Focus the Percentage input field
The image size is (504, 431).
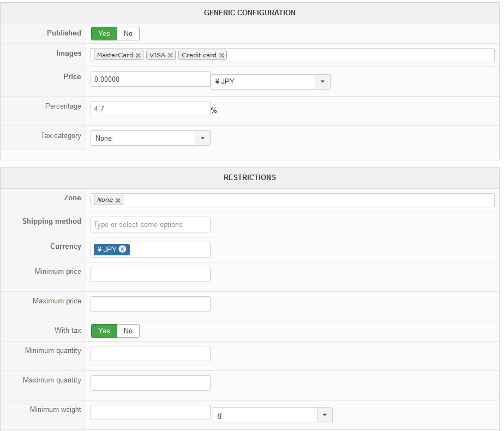point(150,109)
